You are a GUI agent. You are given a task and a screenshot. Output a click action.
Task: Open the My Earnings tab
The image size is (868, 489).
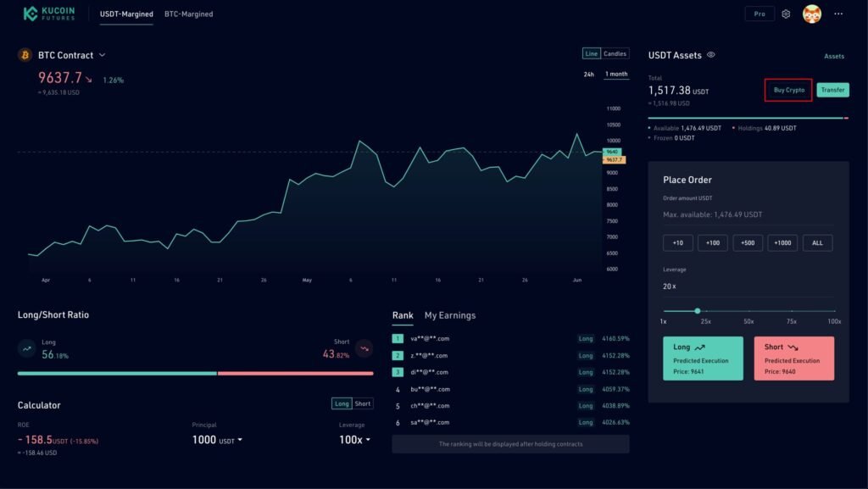point(449,315)
